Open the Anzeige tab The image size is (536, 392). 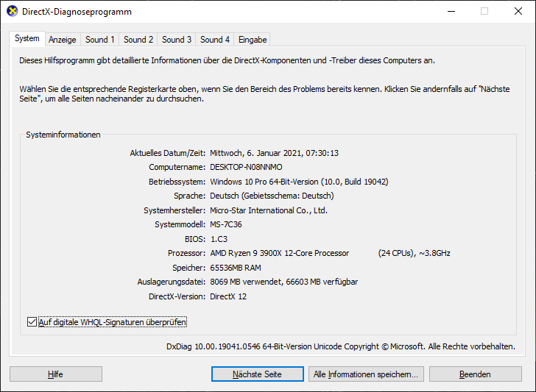62,40
